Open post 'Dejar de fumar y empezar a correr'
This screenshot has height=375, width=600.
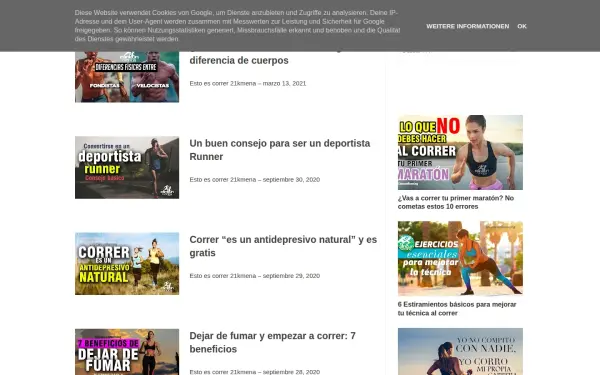pyautogui.click(x=272, y=342)
